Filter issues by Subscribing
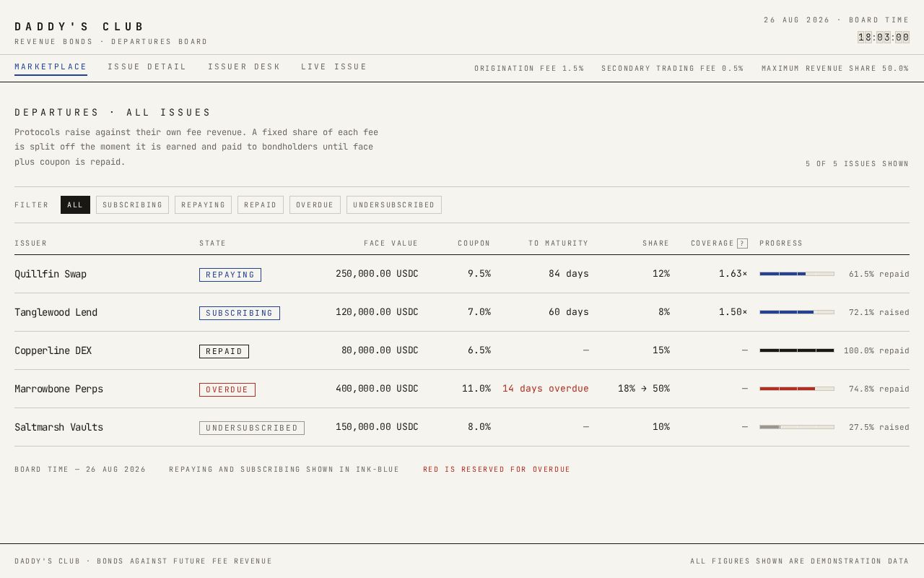 [x=132, y=205]
